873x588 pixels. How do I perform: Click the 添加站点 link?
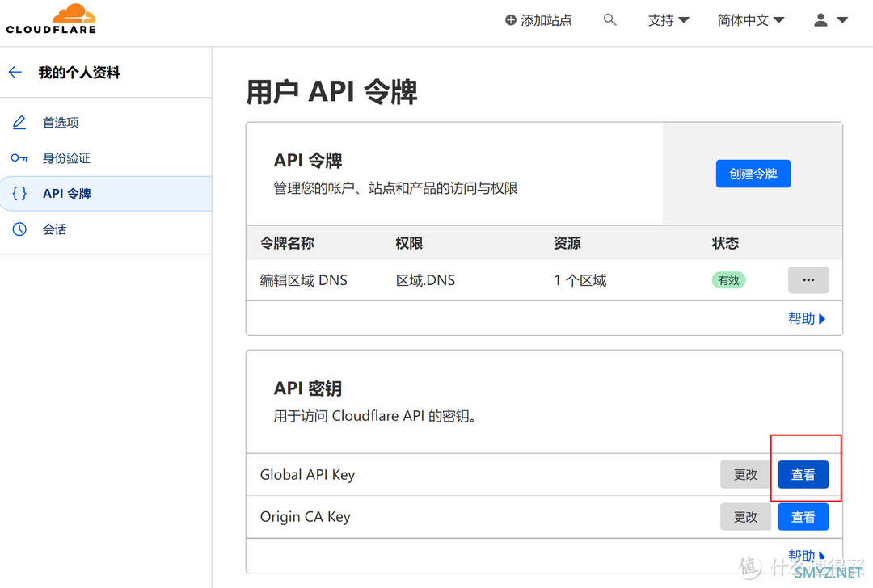pyautogui.click(x=538, y=20)
